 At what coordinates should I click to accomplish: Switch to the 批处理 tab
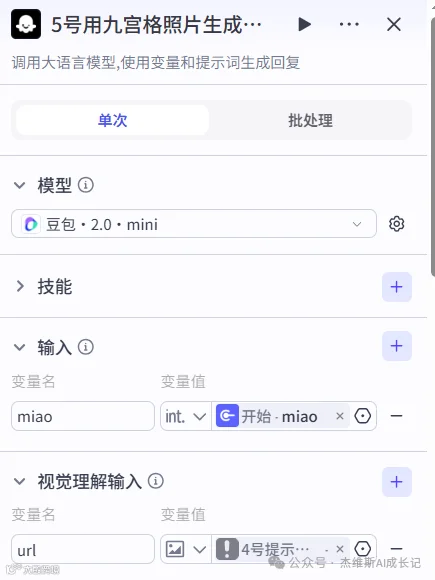[310, 120]
